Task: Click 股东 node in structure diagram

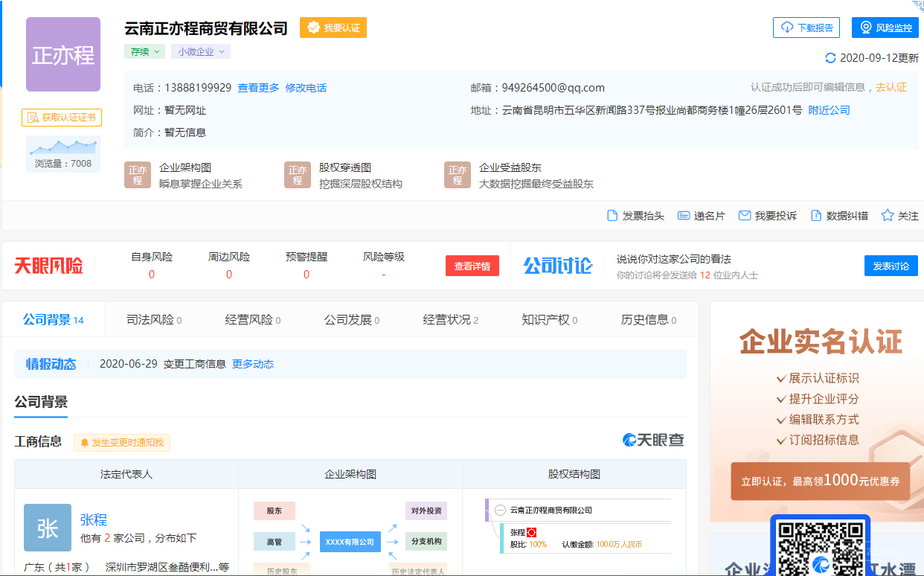Action: click(x=275, y=511)
